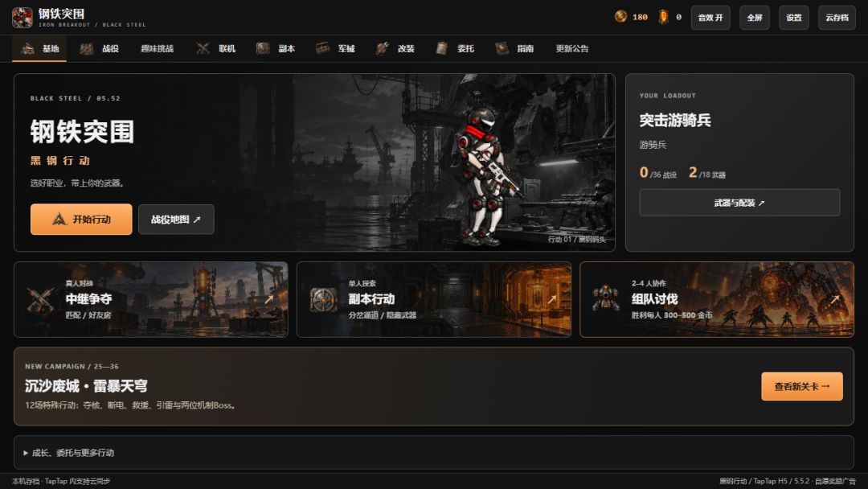Viewport: 868px width, 489px height.
Task: Click the NEW CAMPAIGN / 25—36 label
Action: point(72,367)
